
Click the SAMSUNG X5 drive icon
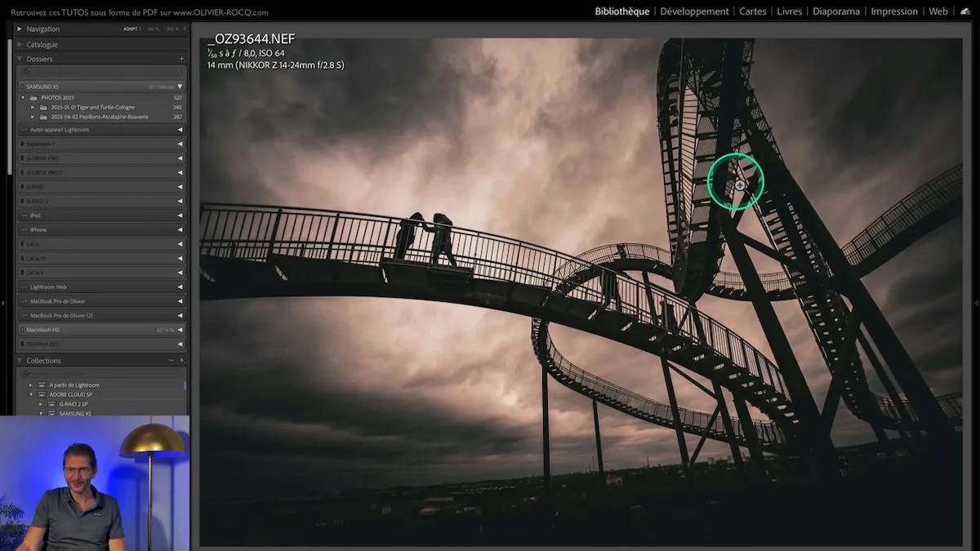point(22,86)
